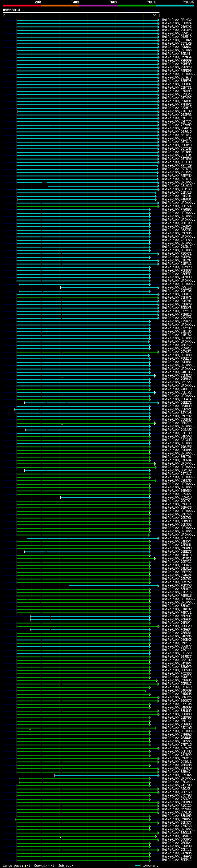Select the UniRef100_Q6EE72 label
This screenshot has width=197, height=868.
point(177,403)
